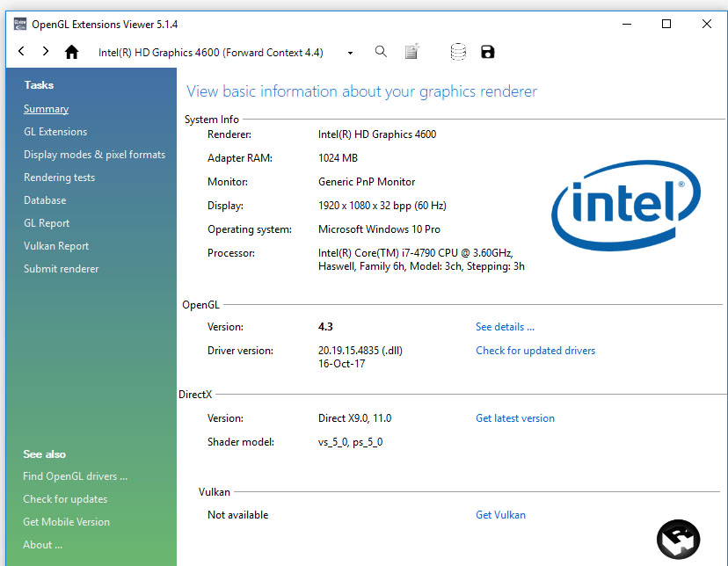The image size is (728, 566).
Task: Click the Intel logo image
Action: pos(626,206)
